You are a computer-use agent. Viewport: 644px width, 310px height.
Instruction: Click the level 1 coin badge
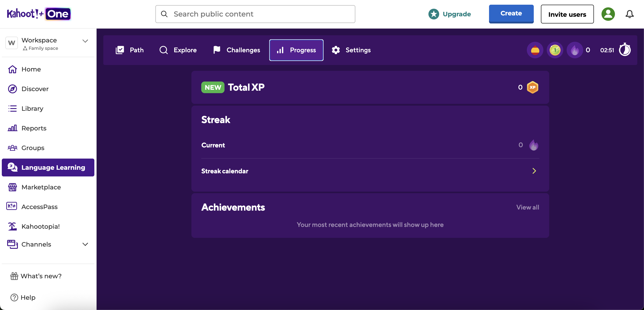(555, 50)
